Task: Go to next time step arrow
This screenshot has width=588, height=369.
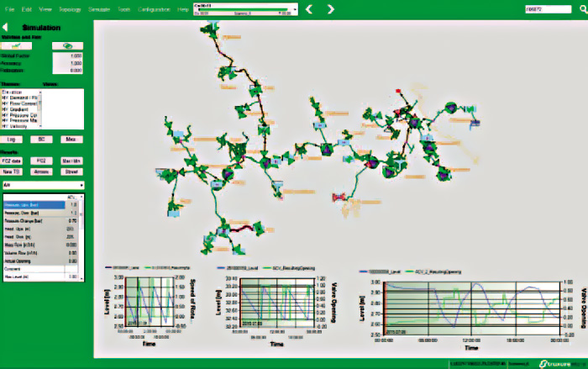Action: (x=330, y=9)
